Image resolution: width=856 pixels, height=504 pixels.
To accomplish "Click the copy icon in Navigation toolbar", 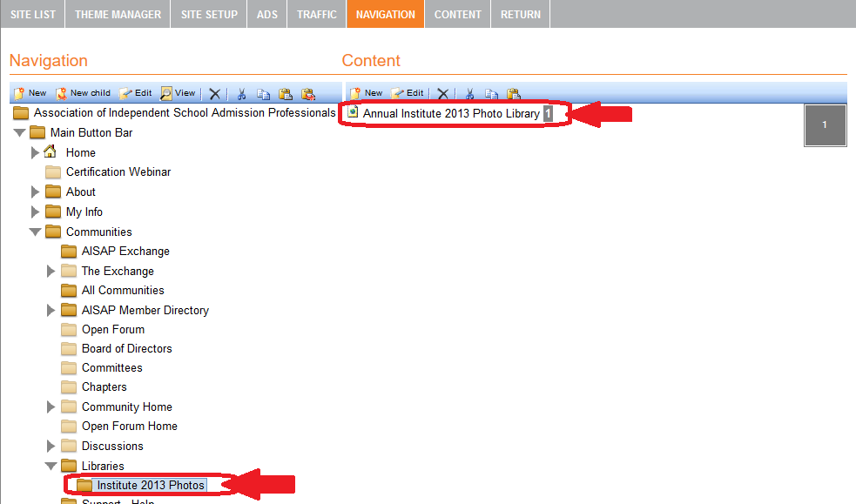I will pyautogui.click(x=263, y=94).
